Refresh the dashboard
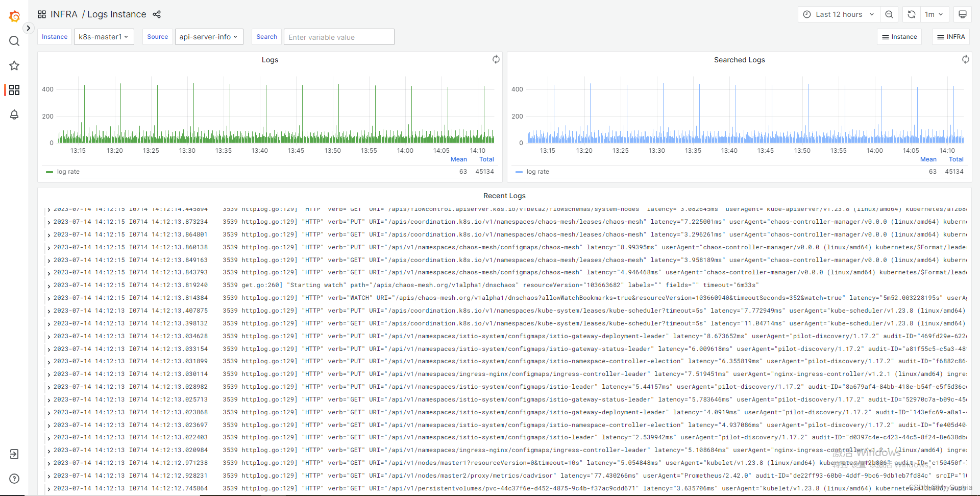 912,14
